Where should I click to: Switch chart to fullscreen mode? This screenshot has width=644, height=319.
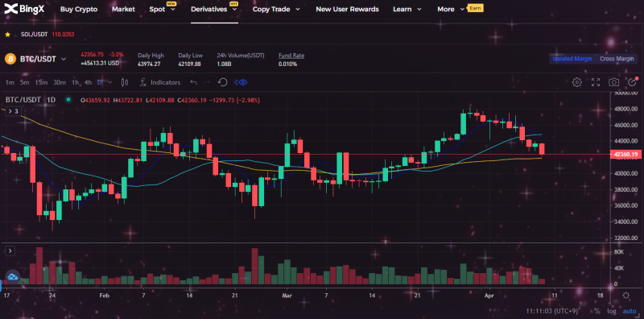596,82
